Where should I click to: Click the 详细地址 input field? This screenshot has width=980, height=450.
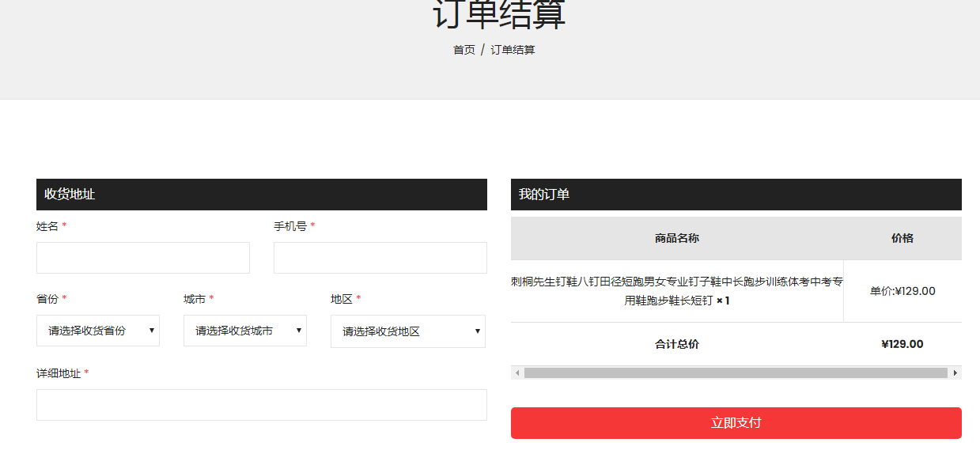(261, 405)
